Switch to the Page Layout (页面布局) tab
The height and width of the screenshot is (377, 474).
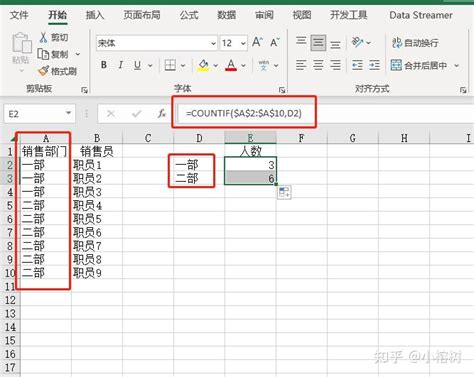(142, 15)
